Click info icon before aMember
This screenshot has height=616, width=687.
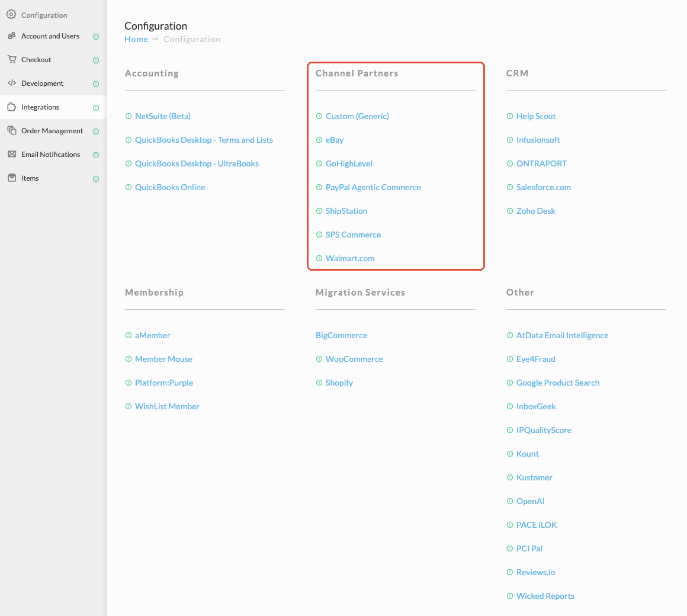pos(129,335)
